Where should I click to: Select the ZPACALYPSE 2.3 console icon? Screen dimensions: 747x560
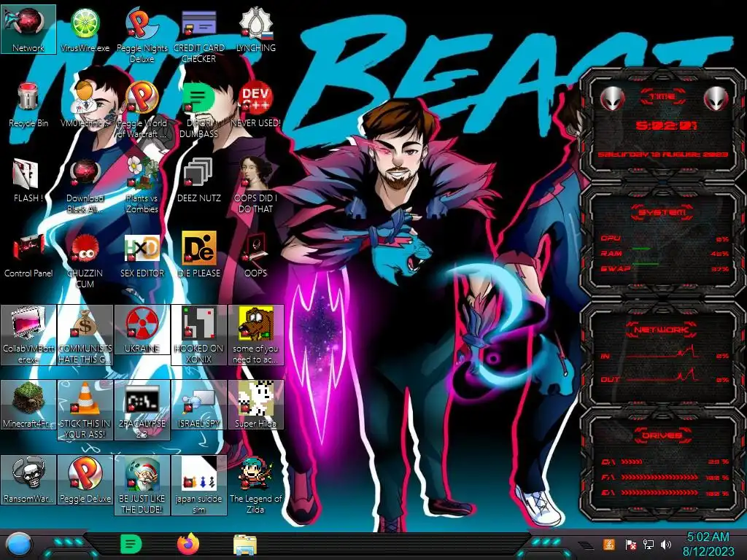tap(142, 411)
